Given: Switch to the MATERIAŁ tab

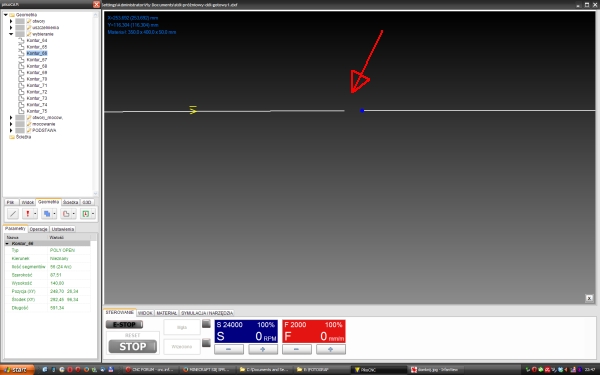Looking at the screenshot, I should pos(167,313).
